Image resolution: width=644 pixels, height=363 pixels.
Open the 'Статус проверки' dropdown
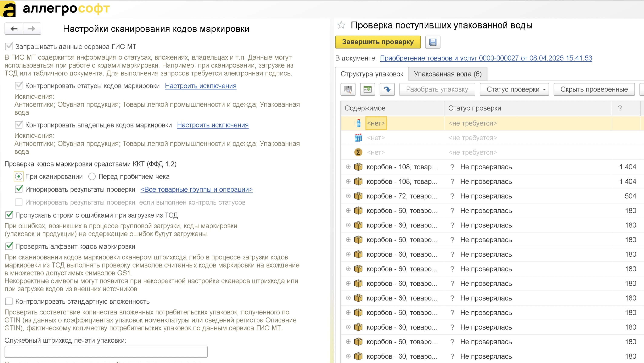point(514,89)
